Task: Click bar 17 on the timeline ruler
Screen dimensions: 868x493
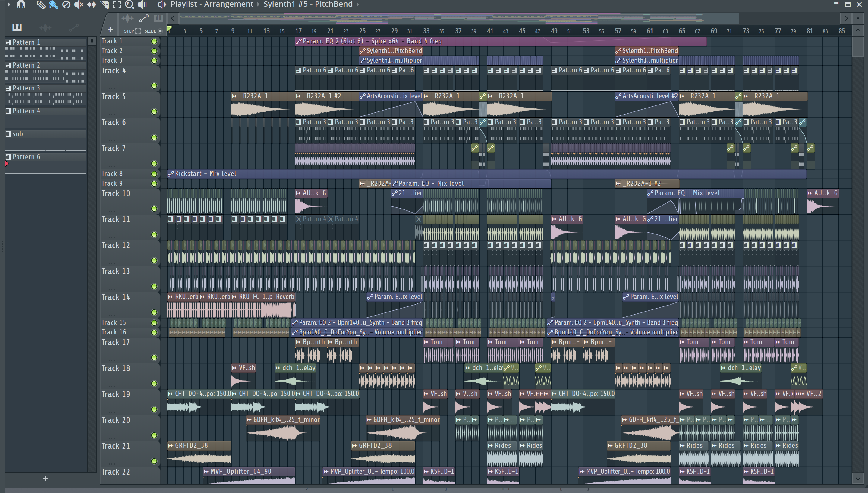Action: pyautogui.click(x=298, y=31)
